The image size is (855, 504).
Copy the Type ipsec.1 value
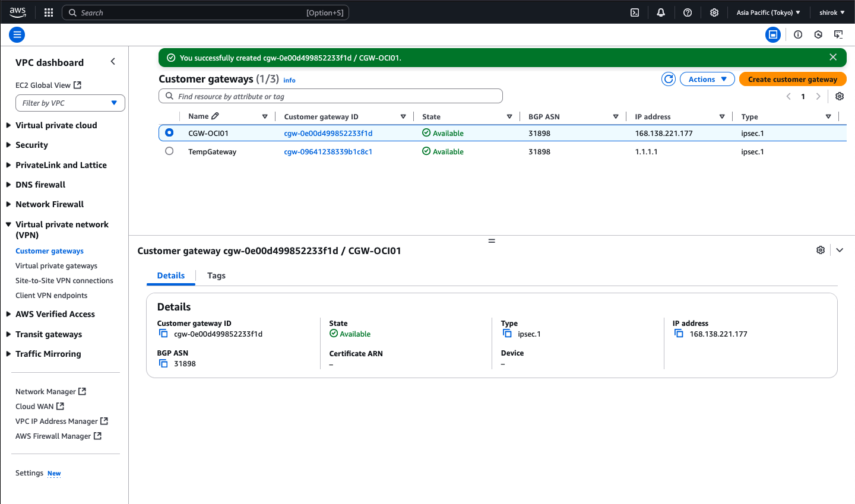tap(507, 334)
